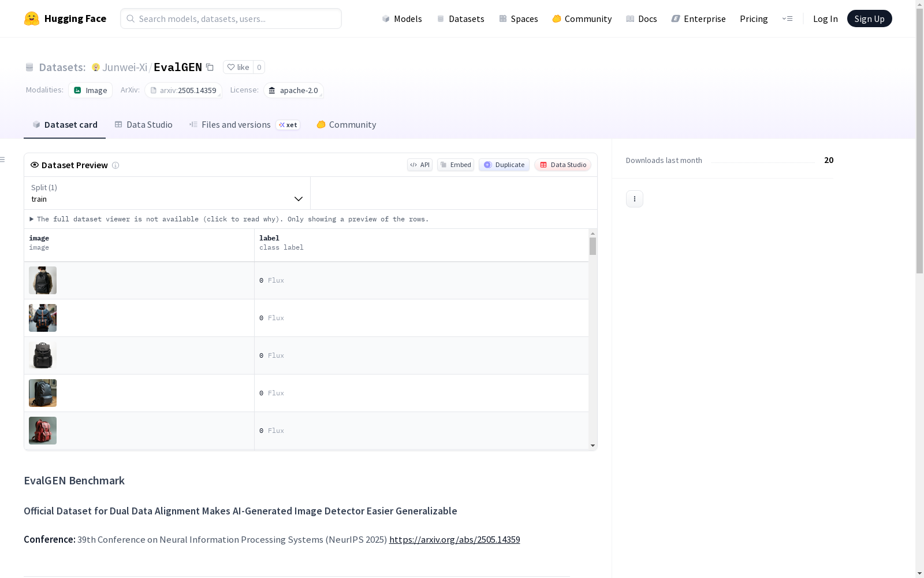Expand the extra navigation menu icon
Image resolution: width=924 pixels, height=578 pixels.
pyautogui.click(x=787, y=18)
